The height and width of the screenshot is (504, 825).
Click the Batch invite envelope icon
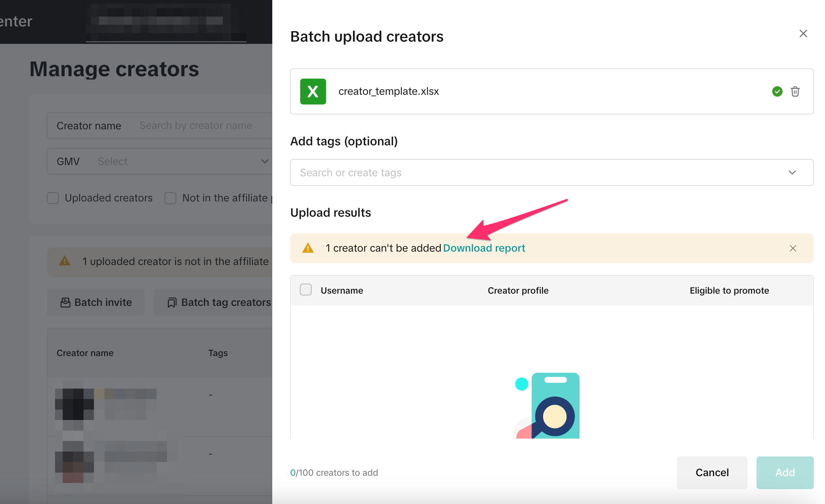(65, 303)
